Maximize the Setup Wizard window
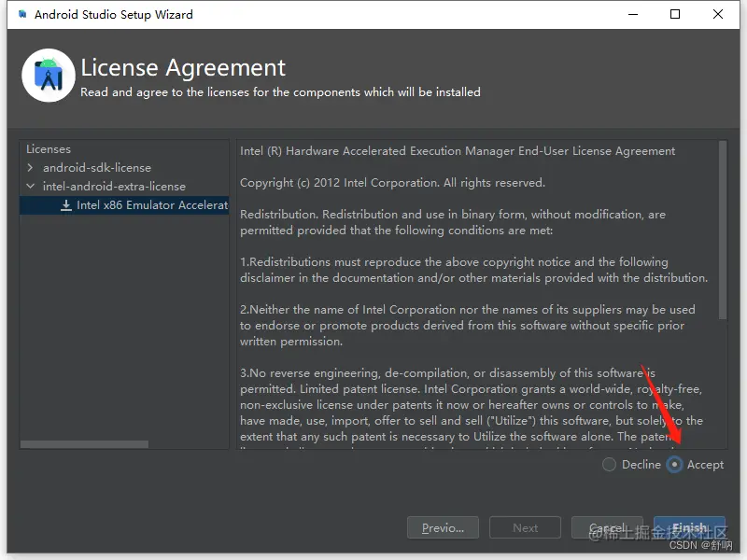The height and width of the screenshot is (560, 747). [674, 14]
